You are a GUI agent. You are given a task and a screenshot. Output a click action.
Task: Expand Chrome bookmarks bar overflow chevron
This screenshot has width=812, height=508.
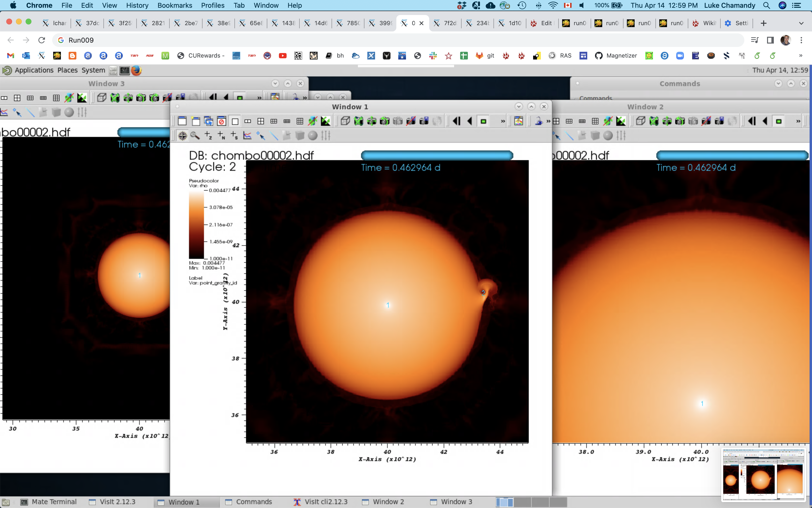(x=801, y=56)
